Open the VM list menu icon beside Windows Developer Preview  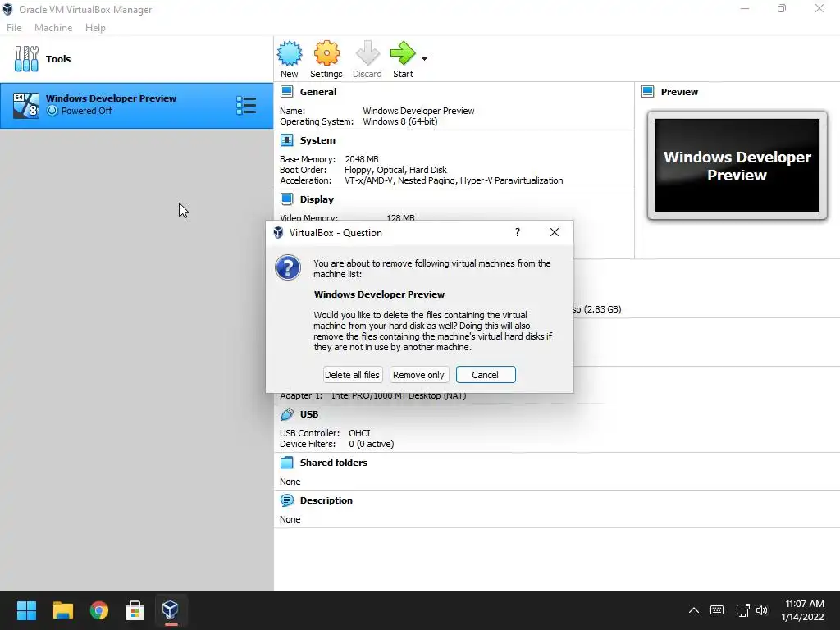246,106
